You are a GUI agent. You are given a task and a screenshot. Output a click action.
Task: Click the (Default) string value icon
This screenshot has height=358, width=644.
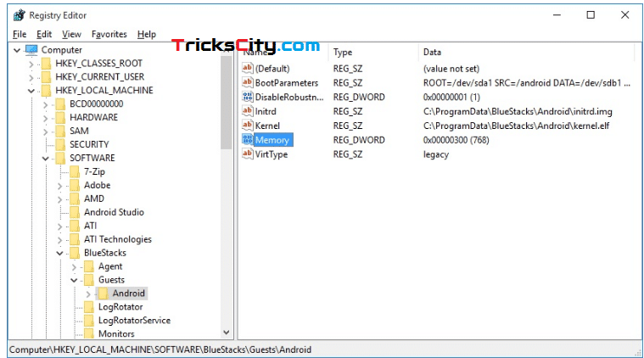point(247,68)
